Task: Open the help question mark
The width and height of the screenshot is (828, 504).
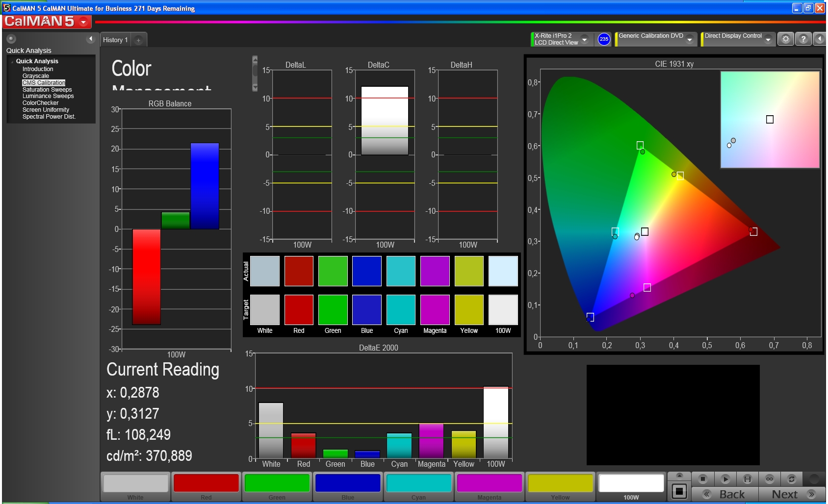Action: click(x=803, y=39)
